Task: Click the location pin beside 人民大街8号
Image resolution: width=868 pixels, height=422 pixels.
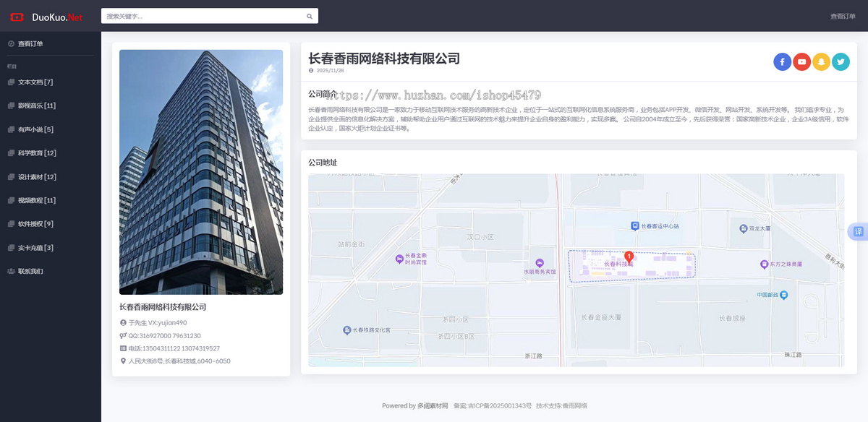Action: (x=123, y=361)
